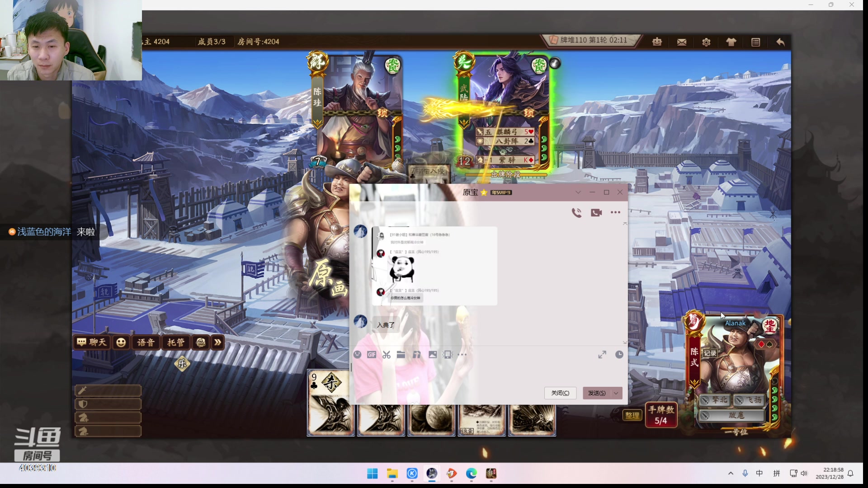Open Windows Start menu
This screenshot has width=868, height=488.
(x=372, y=473)
